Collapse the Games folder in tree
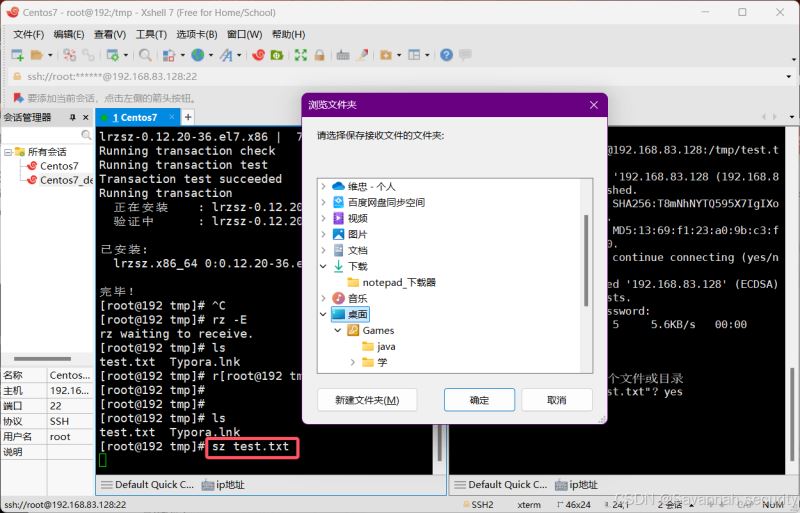 (338, 330)
